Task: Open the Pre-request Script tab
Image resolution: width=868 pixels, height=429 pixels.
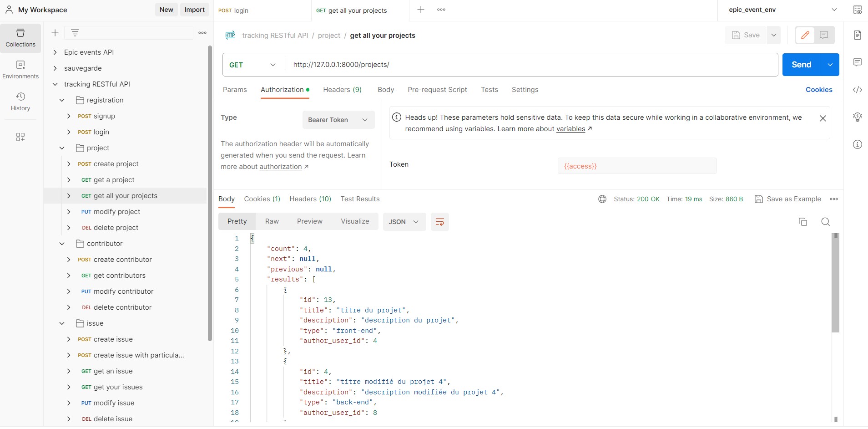Action: coord(437,90)
